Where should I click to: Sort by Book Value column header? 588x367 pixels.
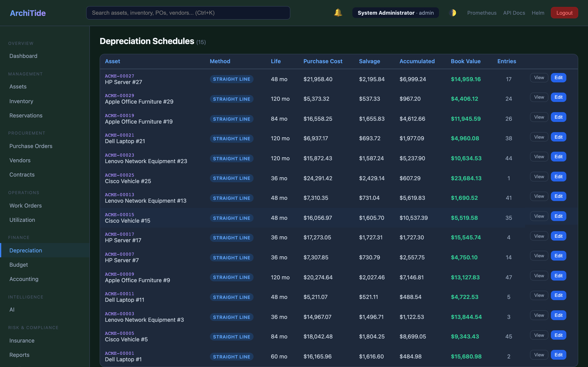coord(465,61)
